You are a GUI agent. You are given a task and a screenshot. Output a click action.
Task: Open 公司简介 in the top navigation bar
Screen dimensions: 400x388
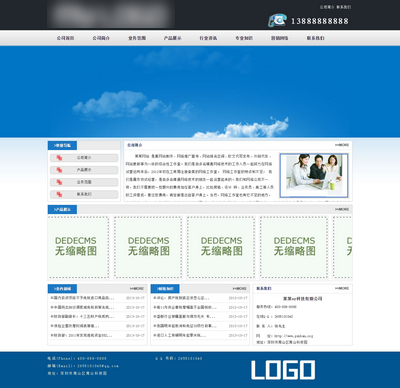pyautogui.click(x=101, y=38)
